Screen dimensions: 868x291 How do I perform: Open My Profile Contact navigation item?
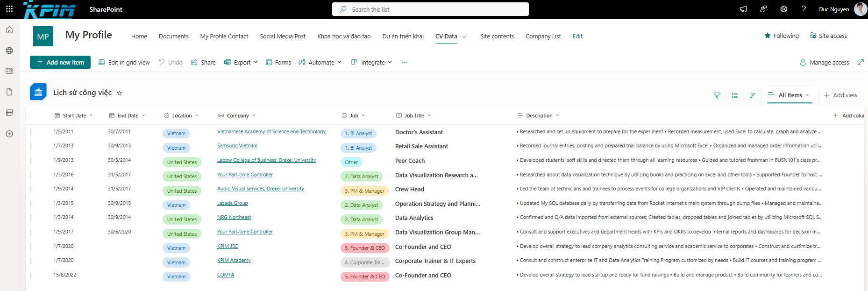tap(224, 36)
